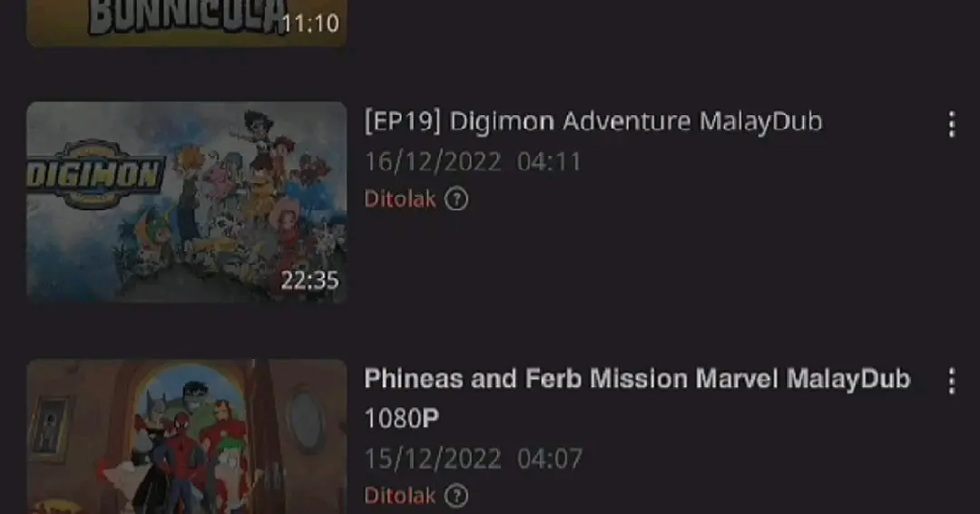The image size is (980, 514).
Task: Tap the Ditolak label under Digimon Adventure
Action: [400, 199]
